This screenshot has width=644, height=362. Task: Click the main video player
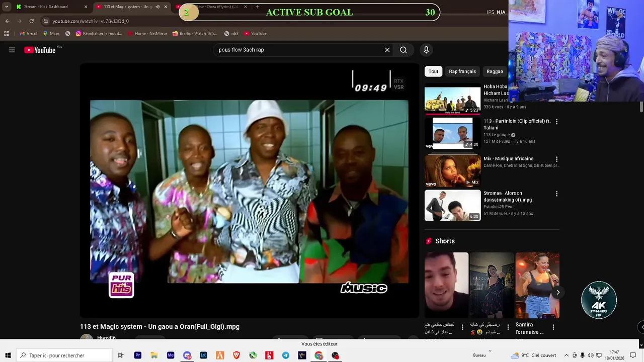tap(250, 191)
